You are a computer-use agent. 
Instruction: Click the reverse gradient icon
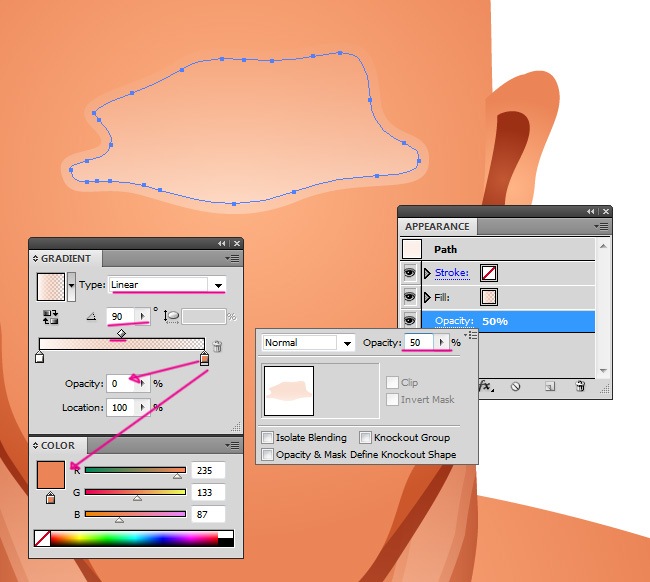click(51, 317)
